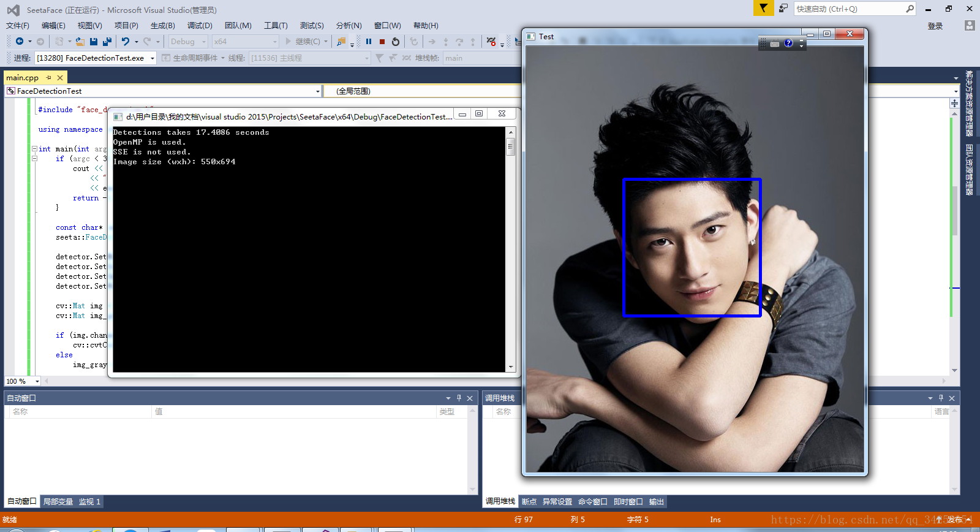Switch to the 局部变量 tab
This screenshot has width=980, height=532.
[58, 501]
